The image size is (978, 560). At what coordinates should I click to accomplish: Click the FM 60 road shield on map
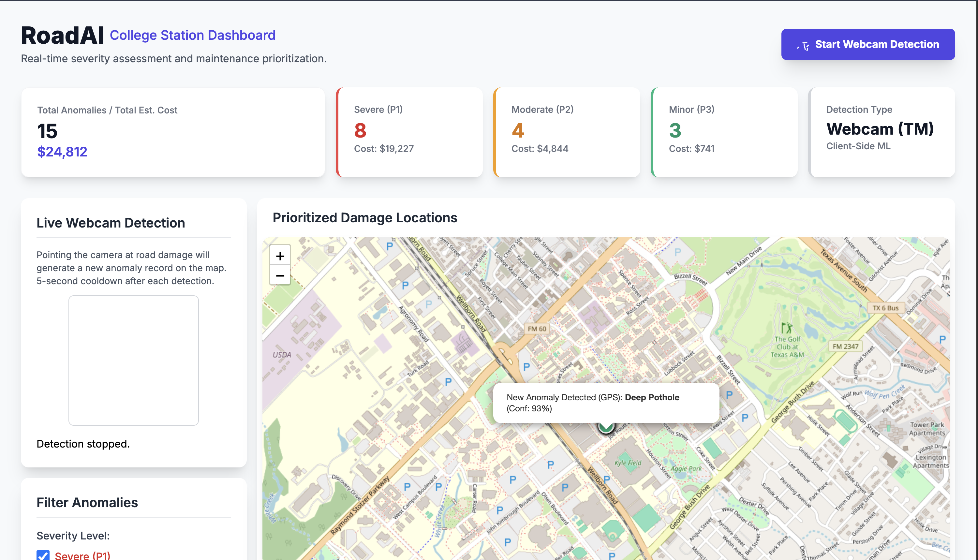click(x=537, y=329)
